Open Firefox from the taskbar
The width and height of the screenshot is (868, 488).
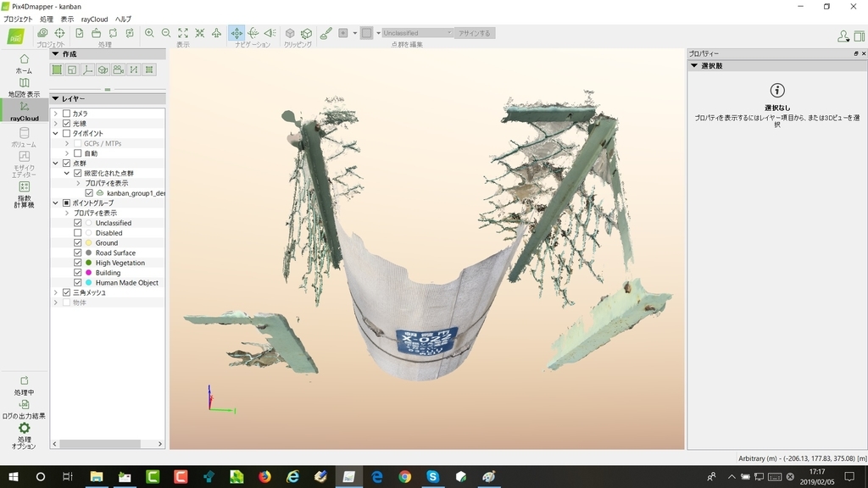[264, 476]
